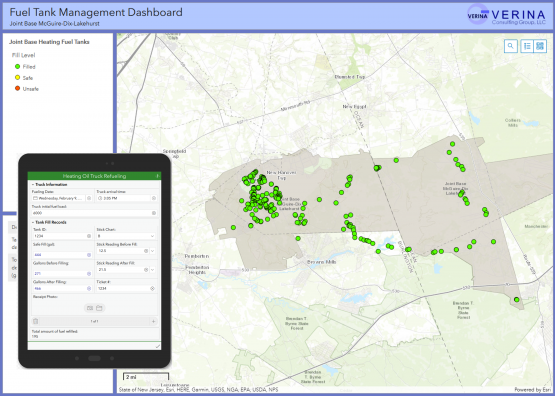
Task: Clear the Tank ID value
Action: coord(89,236)
